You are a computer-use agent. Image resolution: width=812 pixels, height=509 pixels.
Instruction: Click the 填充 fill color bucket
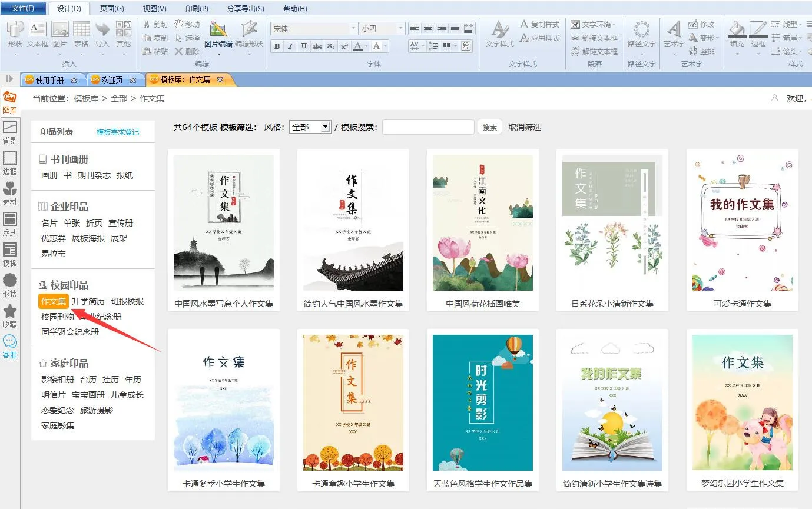pos(737,34)
